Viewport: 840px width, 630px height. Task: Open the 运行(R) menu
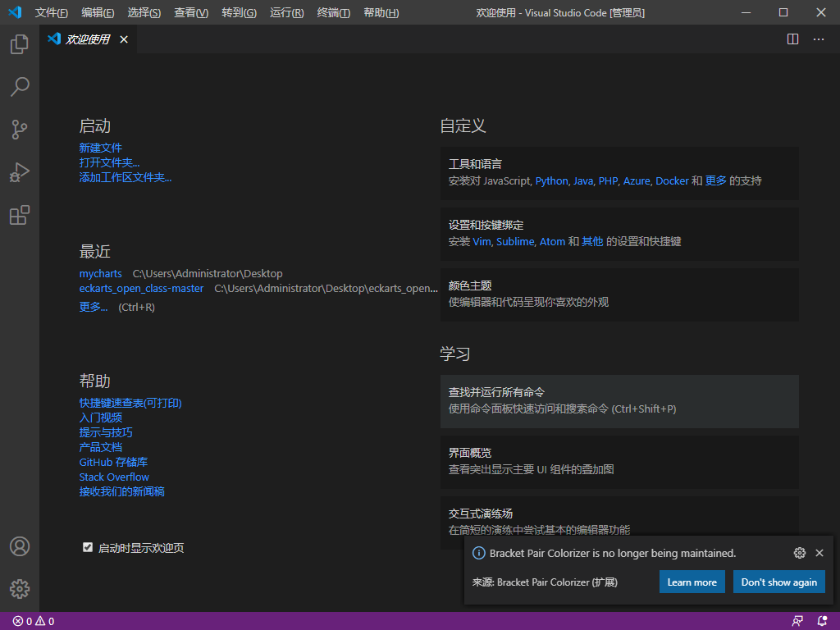pos(286,12)
